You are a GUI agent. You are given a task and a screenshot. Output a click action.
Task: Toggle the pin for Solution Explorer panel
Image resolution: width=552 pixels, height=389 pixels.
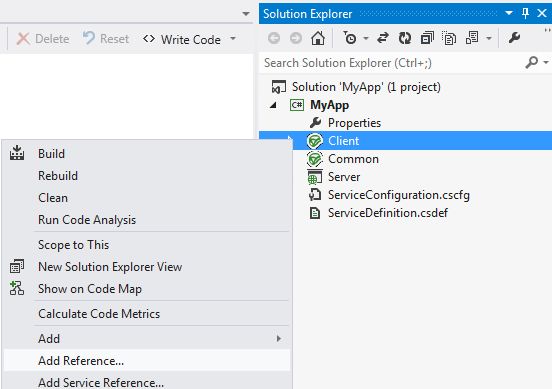(525, 13)
